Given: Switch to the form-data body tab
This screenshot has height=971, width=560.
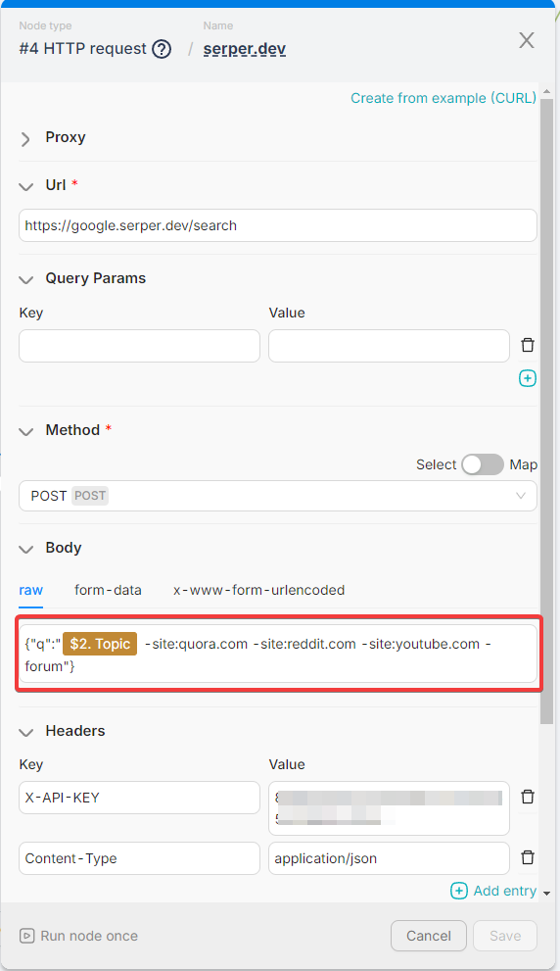Looking at the screenshot, I should [108, 590].
